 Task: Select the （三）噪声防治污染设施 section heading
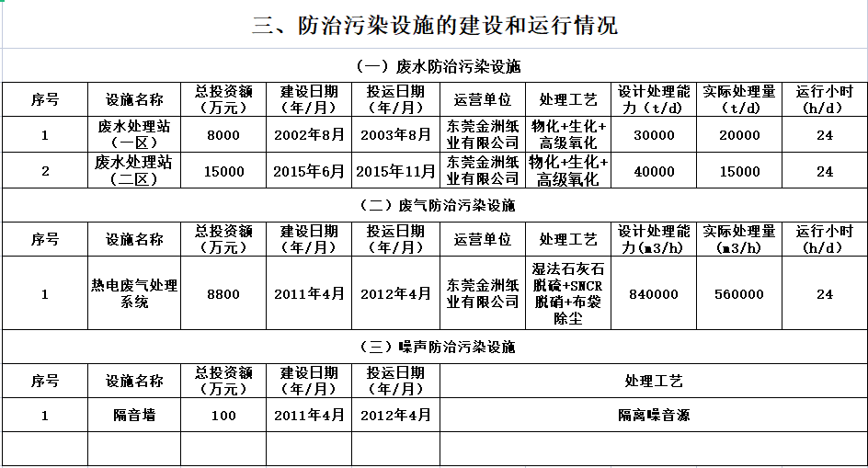click(434, 347)
